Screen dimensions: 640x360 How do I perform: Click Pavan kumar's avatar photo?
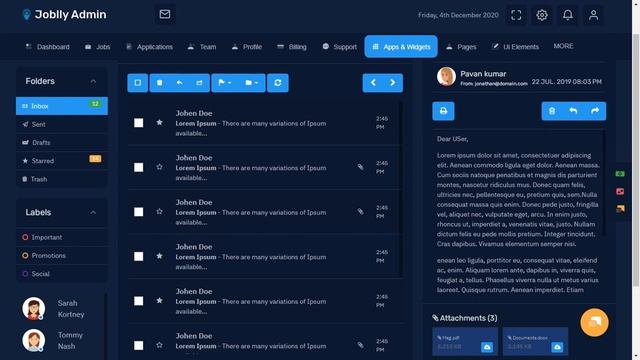(446, 76)
